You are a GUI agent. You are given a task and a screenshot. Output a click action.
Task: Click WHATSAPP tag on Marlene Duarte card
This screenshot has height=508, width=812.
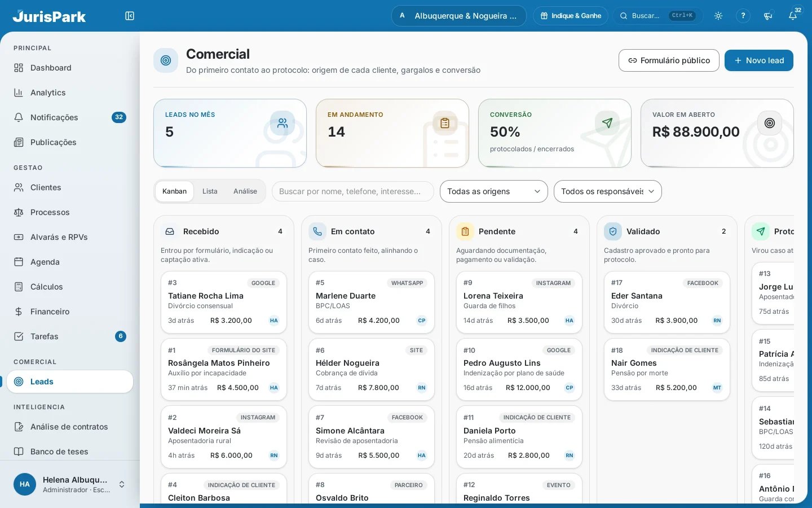407,283
